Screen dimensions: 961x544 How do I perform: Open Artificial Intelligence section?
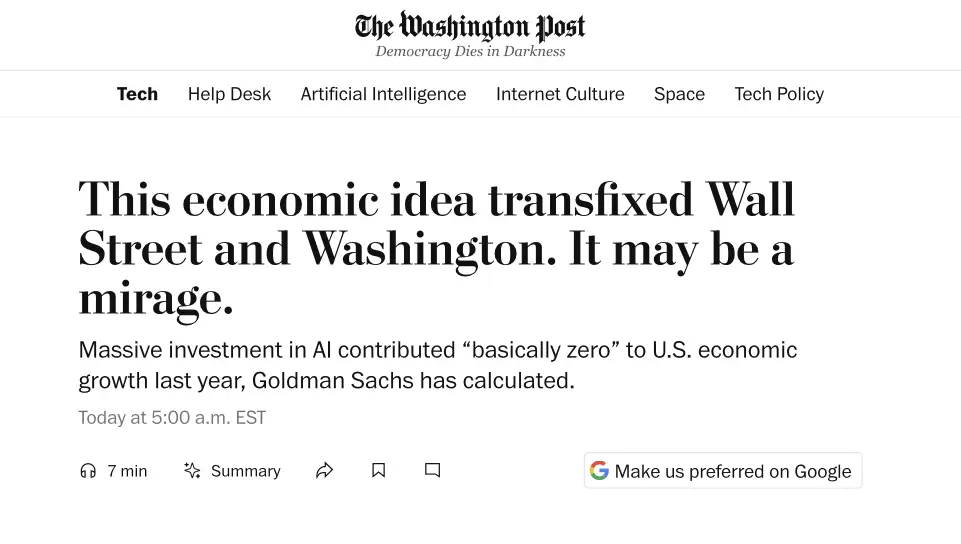coord(383,94)
